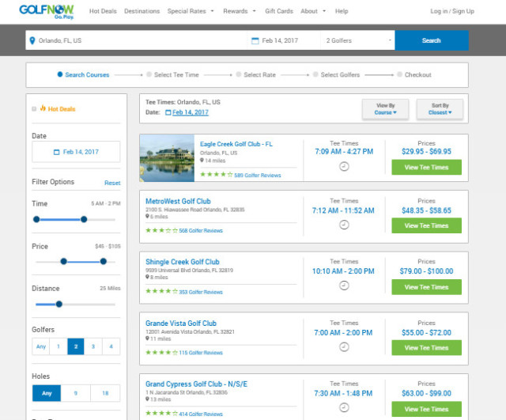506x420 pixels.
Task: Click the location pin icon in search bar
Action: pos(32,40)
